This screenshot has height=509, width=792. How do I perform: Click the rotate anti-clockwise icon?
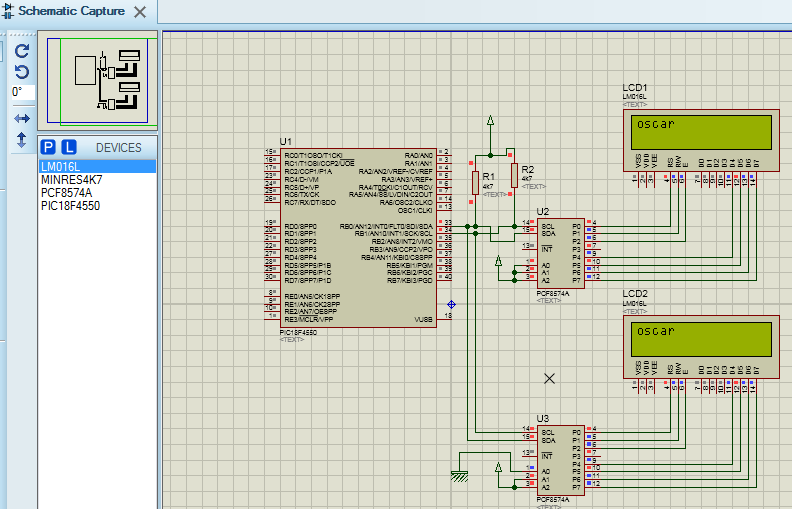coord(22,72)
